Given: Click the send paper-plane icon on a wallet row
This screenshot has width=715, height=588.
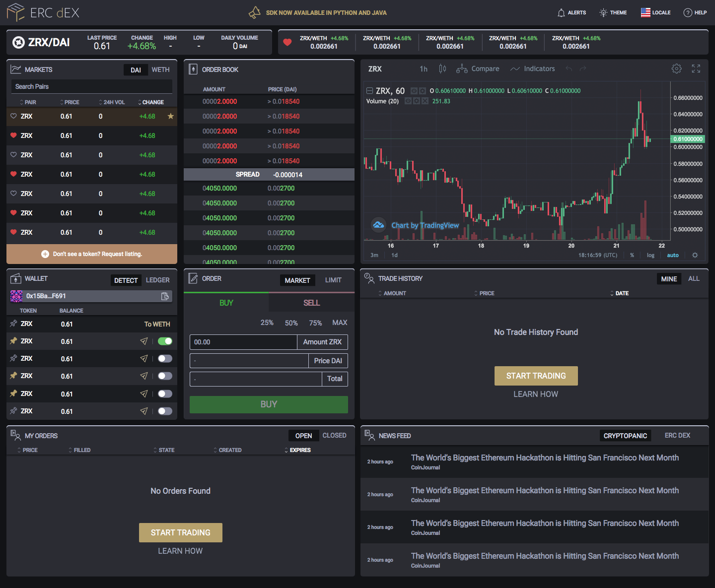Looking at the screenshot, I should (144, 341).
